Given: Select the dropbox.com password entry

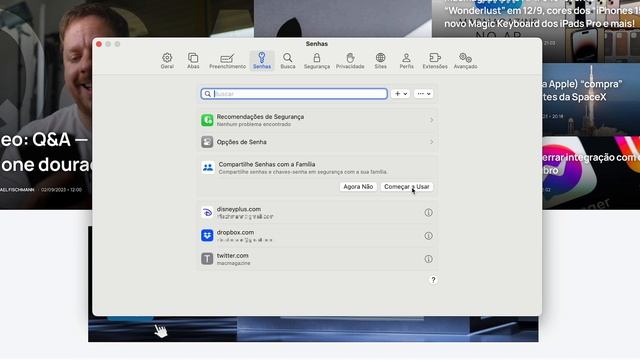Looking at the screenshot, I should point(318,236).
